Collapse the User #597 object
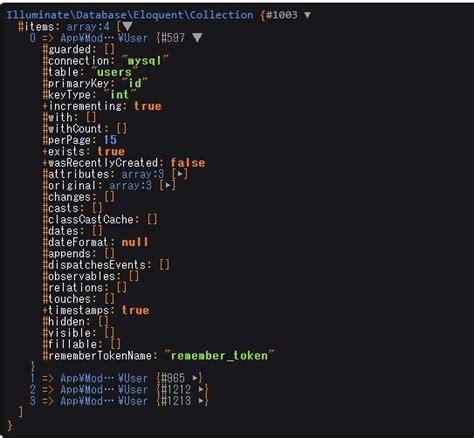This screenshot has width=474, height=438. tap(197, 38)
